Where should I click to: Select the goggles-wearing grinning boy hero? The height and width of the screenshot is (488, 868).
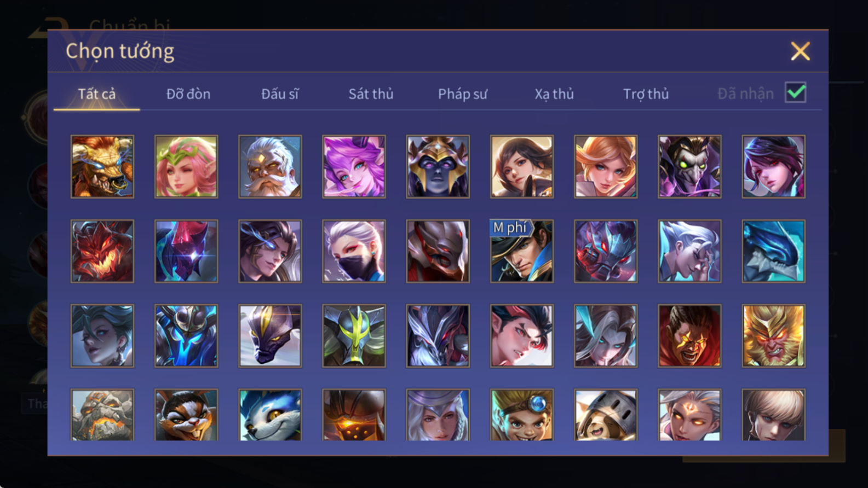click(522, 415)
